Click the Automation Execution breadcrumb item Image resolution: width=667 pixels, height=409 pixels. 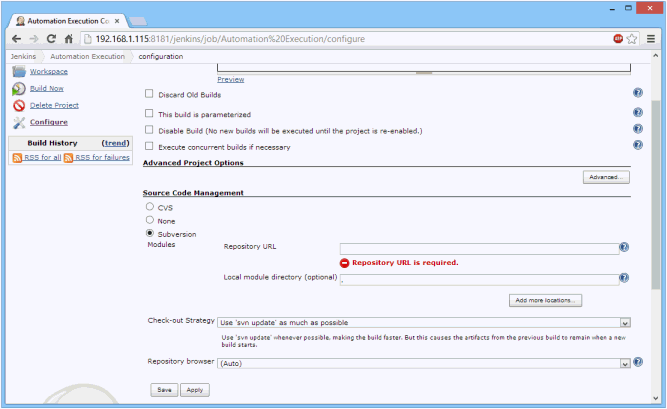point(88,57)
